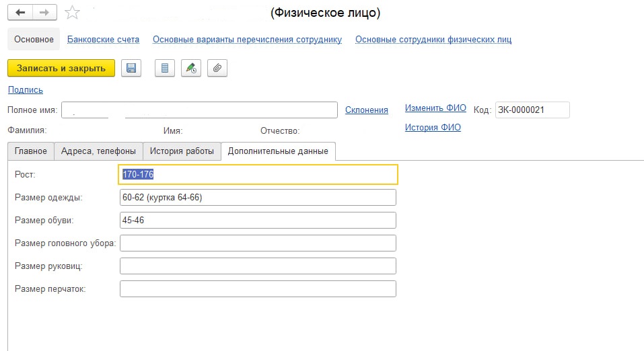
Task: Open Основные сотрудники физических лиц link
Action: click(433, 40)
